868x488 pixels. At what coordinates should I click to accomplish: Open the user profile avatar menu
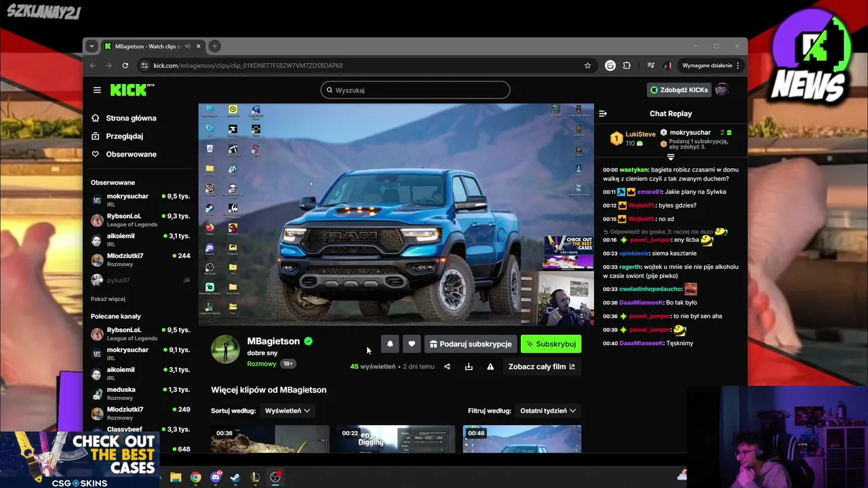coord(722,90)
